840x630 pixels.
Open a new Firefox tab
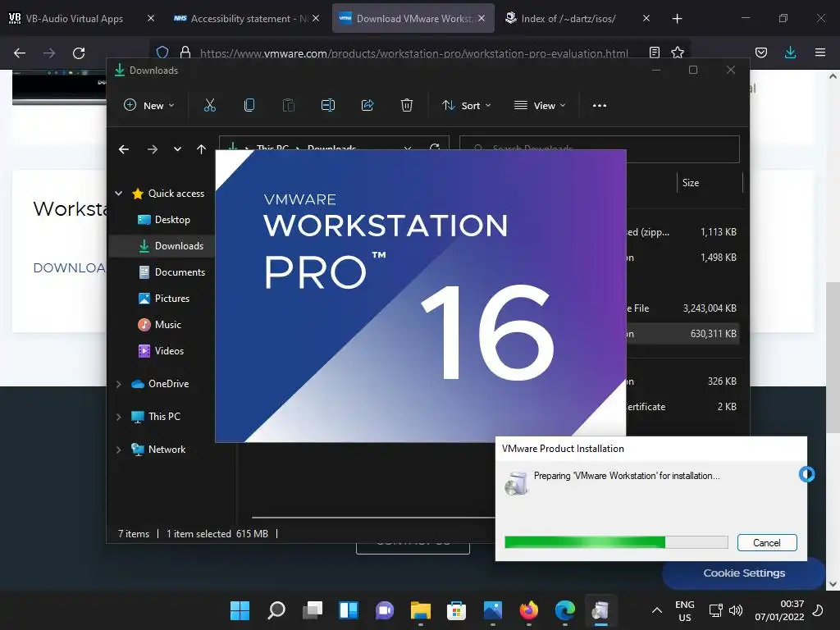[677, 19]
